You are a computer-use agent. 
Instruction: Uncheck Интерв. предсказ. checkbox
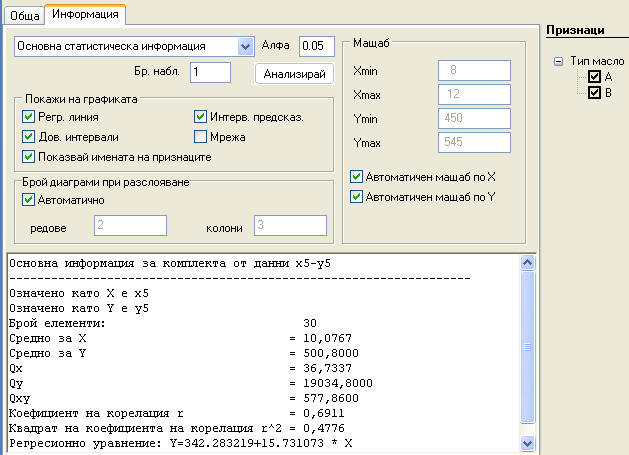tap(201, 117)
